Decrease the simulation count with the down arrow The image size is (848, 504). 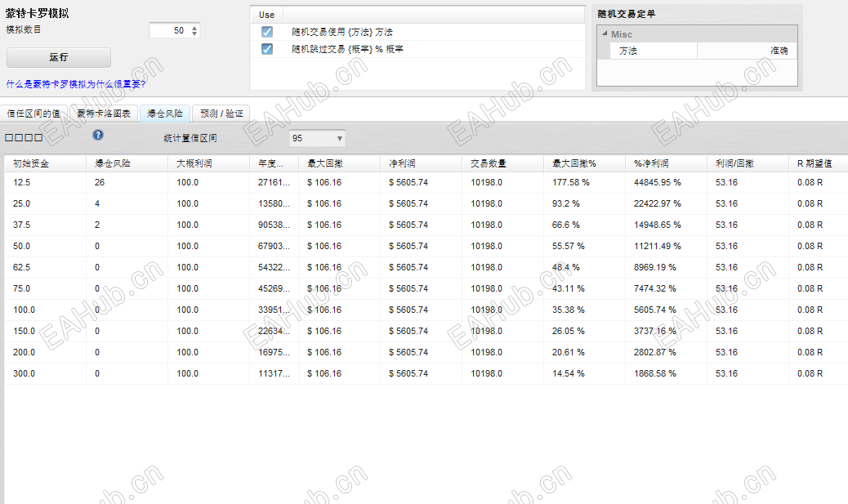(194, 33)
